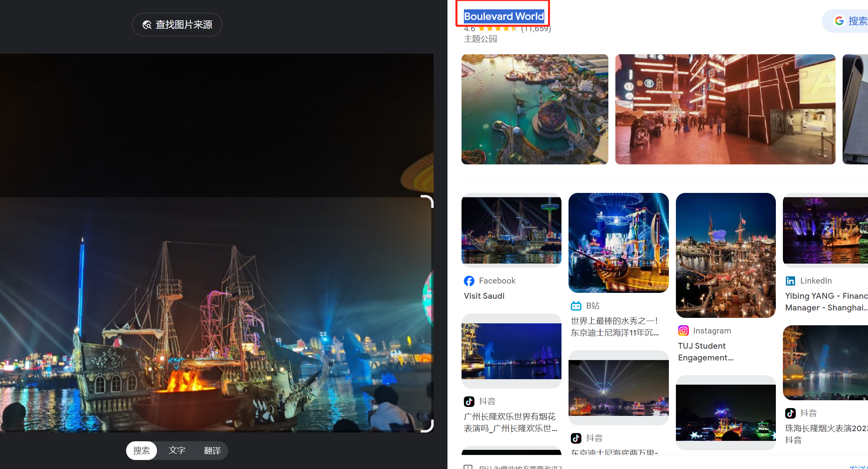Viewport: 868px width, 469px height.
Task: Click the Facebook source icon
Action: [x=469, y=281]
